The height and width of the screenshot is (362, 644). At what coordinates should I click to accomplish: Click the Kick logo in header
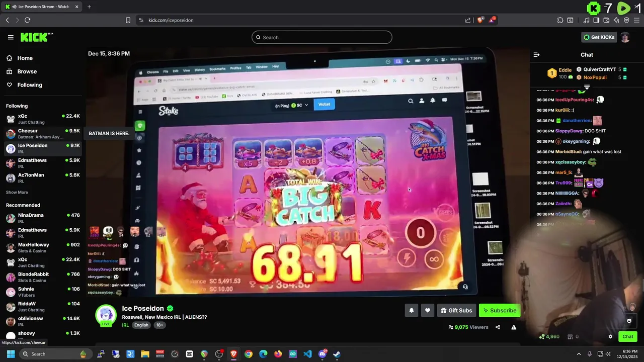(36, 37)
